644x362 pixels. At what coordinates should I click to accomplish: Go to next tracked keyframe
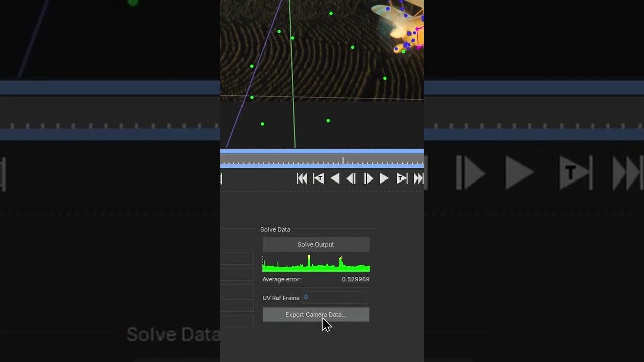pyautogui.click(x=402, y=178)
